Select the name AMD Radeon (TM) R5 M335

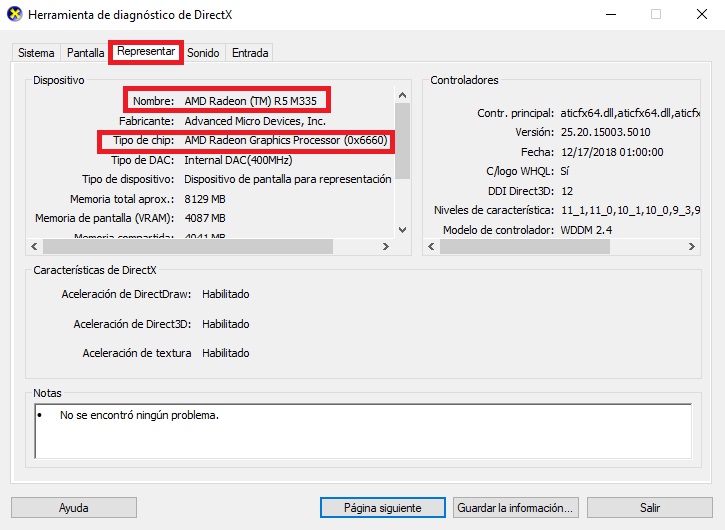click(251, 101)
